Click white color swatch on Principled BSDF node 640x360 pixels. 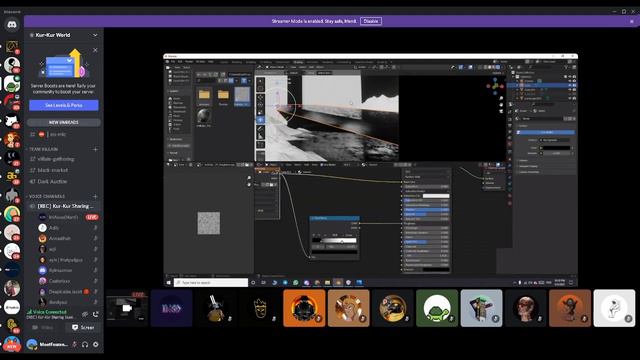coord(436,196)
